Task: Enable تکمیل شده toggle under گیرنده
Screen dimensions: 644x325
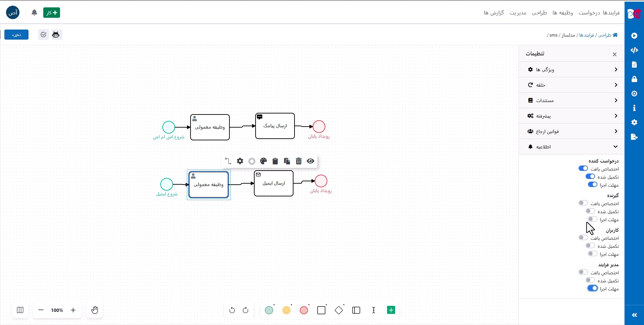Action: 590,211
